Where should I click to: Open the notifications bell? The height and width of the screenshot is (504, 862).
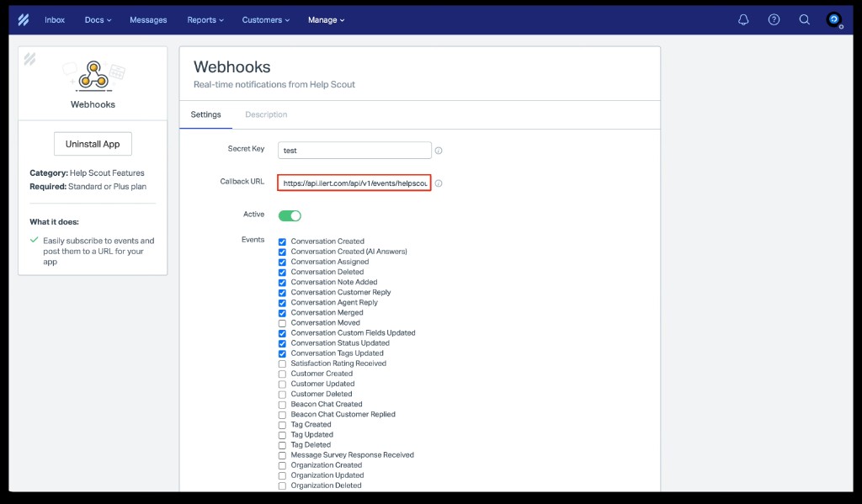[x=743, y=19]
